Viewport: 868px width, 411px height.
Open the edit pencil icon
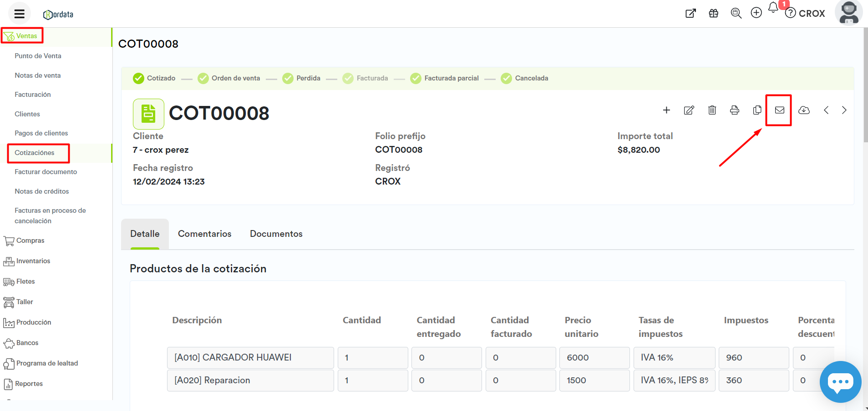tap(689, 110)
